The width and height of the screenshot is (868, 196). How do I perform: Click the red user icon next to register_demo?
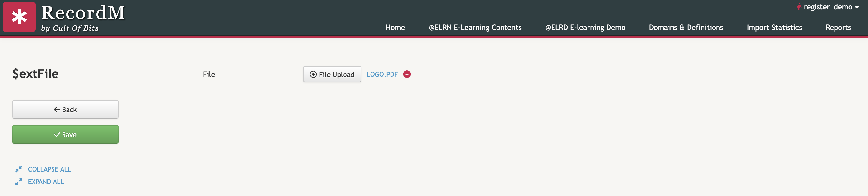pyautogui.click(x=799, y=7)
